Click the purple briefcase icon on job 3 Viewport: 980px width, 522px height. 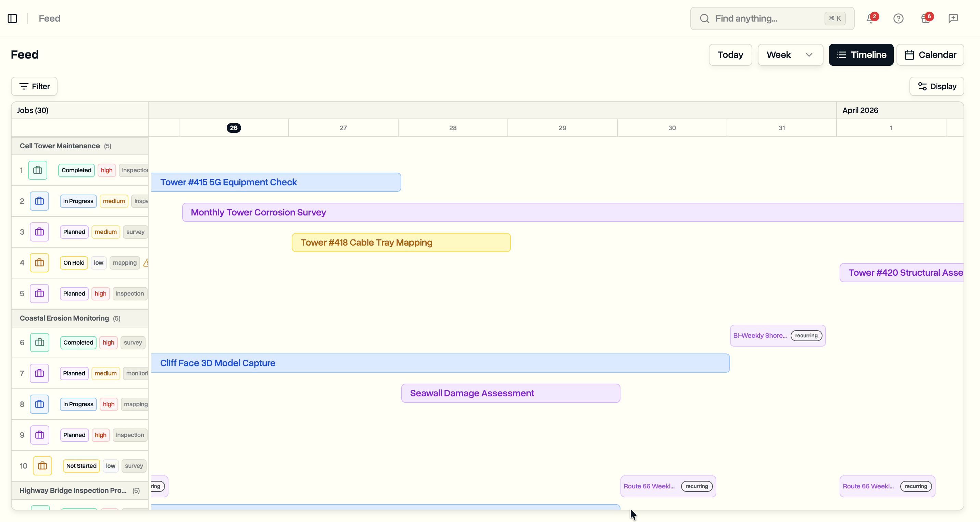pos(40,232)
